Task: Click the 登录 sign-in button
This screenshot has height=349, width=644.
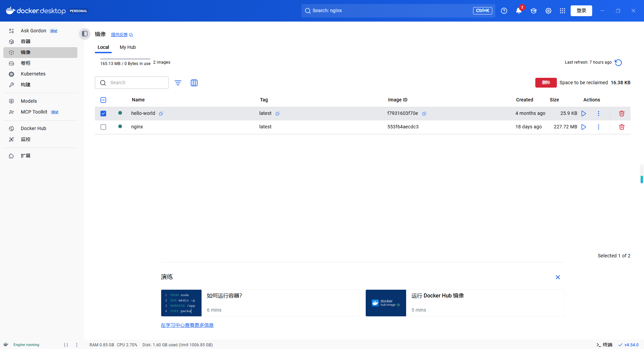Action: 581,11
